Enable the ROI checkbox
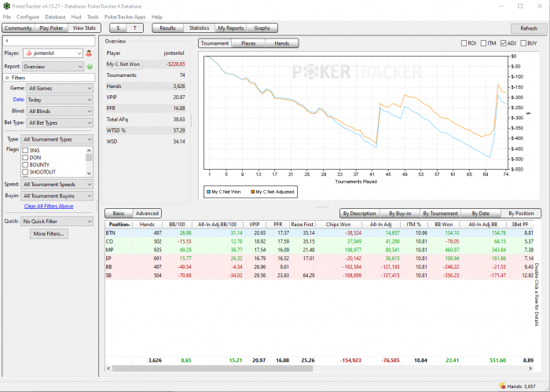The width and height of the screenshot is (550, 392). (464, 43)
